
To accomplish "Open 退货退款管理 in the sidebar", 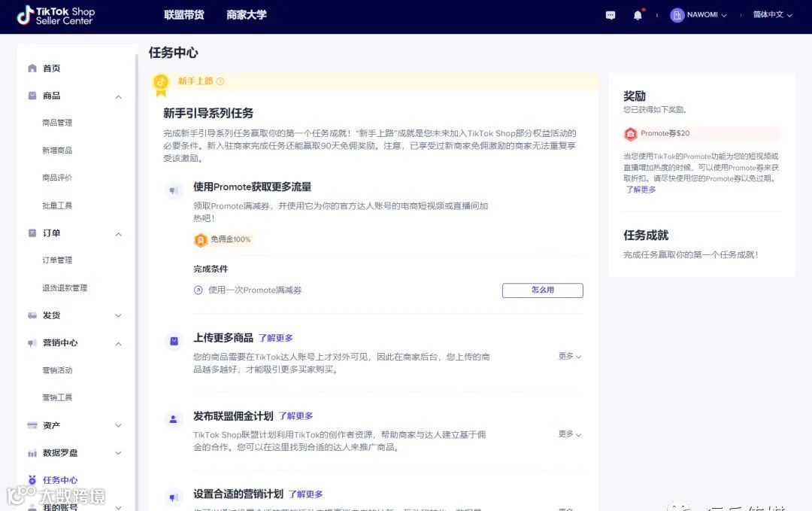I will 65,288.
